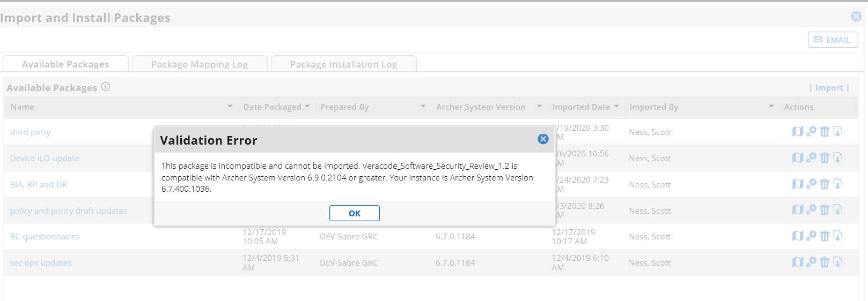Viewport: 868px width, 301px height.
Task: Click the EMAIL button
Action: tap(833, 40)
